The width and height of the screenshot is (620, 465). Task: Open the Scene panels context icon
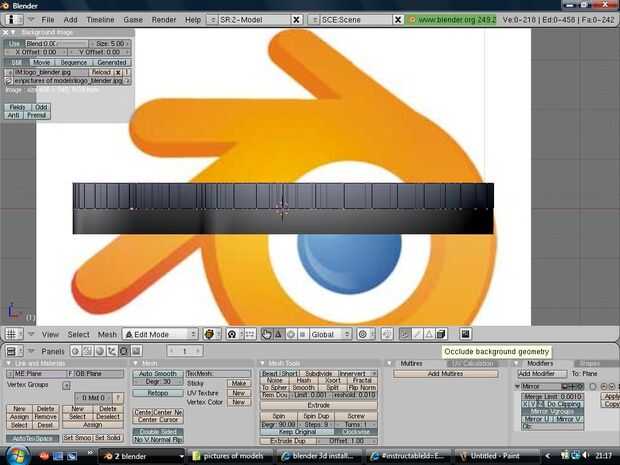(x=136, y=351)
